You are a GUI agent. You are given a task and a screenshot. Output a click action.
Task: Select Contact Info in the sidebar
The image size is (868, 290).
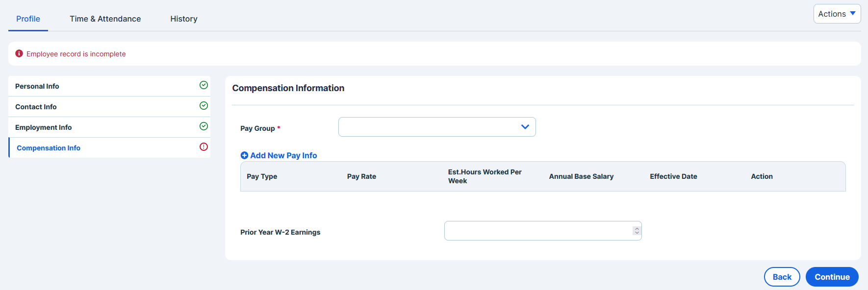tap(109, 107)
